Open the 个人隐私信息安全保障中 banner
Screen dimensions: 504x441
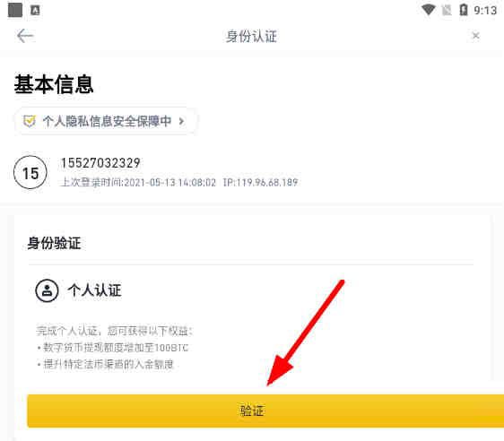105,121
